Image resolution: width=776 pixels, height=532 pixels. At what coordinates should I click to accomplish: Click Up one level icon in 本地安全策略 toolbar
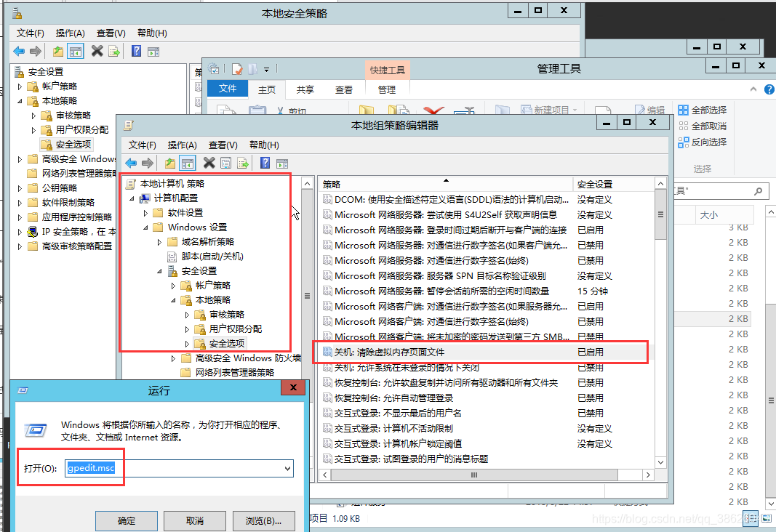[58, 51]
